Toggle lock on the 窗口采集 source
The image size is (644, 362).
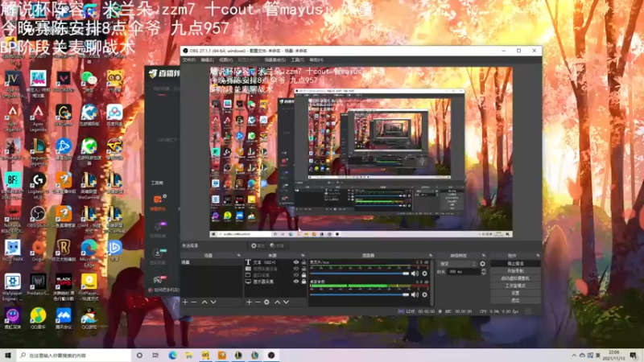tap(303, 275)
